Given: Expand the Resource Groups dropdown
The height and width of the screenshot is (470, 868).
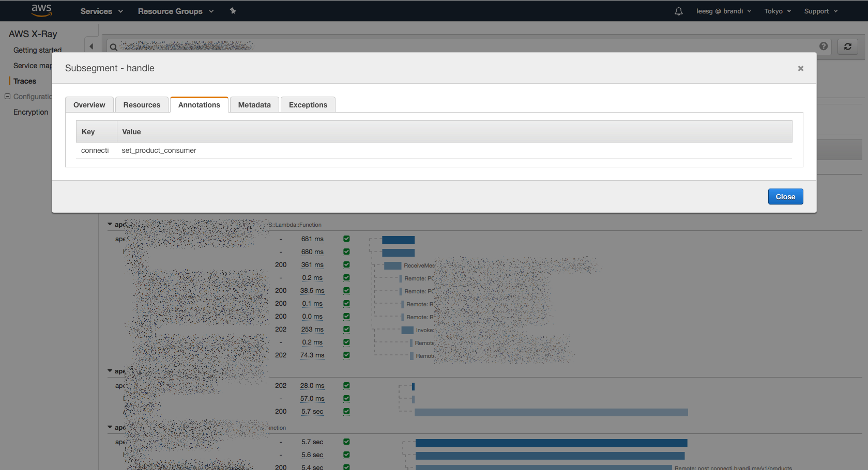Looking at the screenshot, I should click(175, 11).
